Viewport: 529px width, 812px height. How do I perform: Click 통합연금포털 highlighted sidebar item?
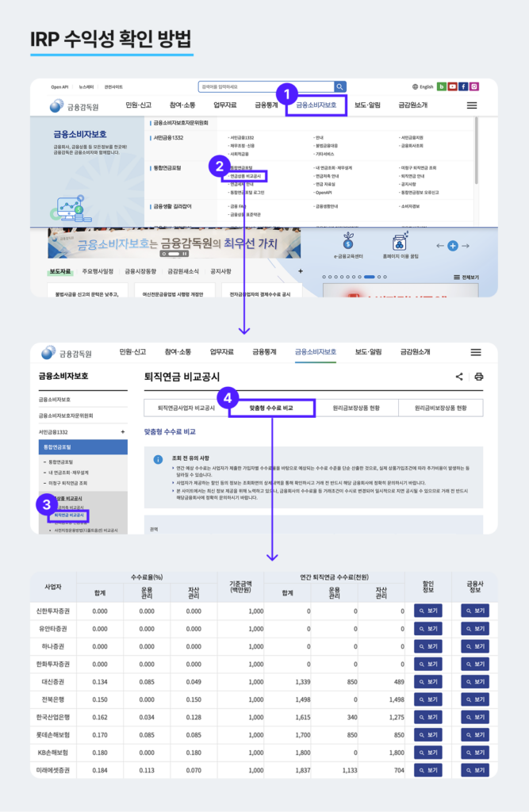pyautogui.click(x=83, y=447)
